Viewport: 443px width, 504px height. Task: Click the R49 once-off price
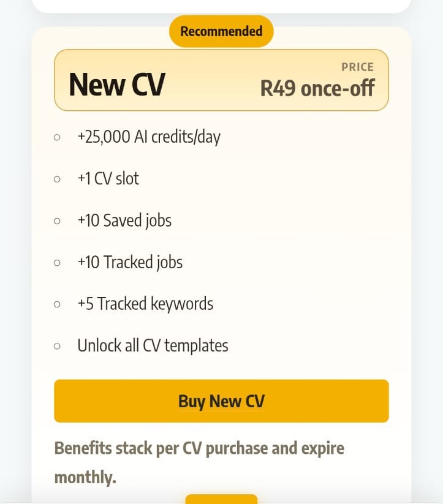click(x=317, y=88)
